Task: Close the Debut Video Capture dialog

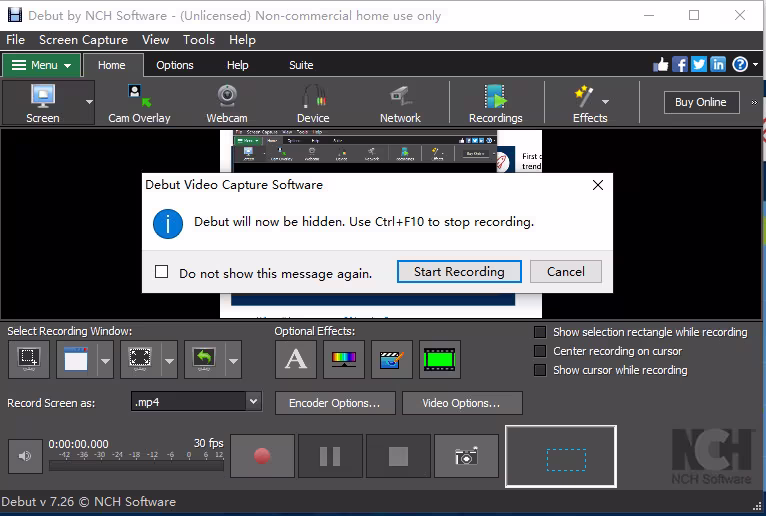Action: point(598,185)
